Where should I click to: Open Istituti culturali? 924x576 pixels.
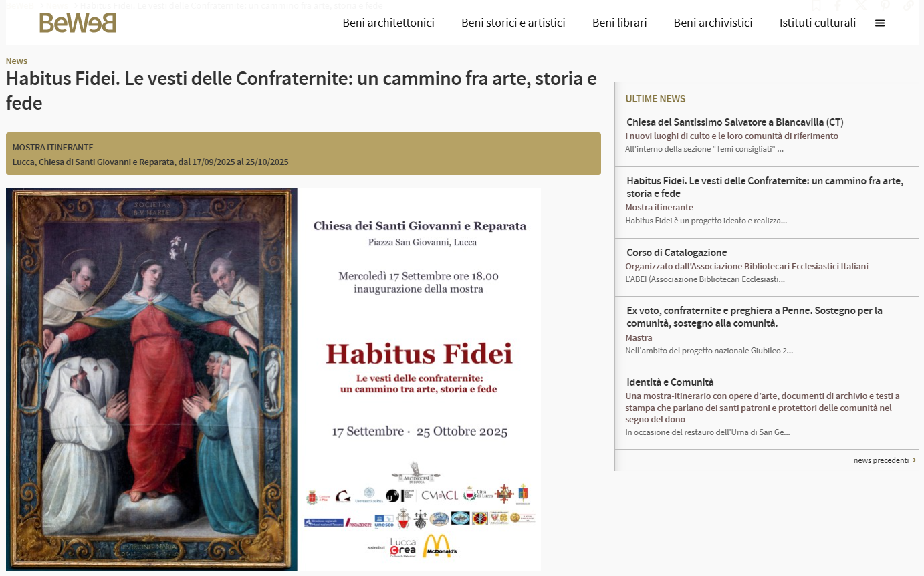coord(817,22)
